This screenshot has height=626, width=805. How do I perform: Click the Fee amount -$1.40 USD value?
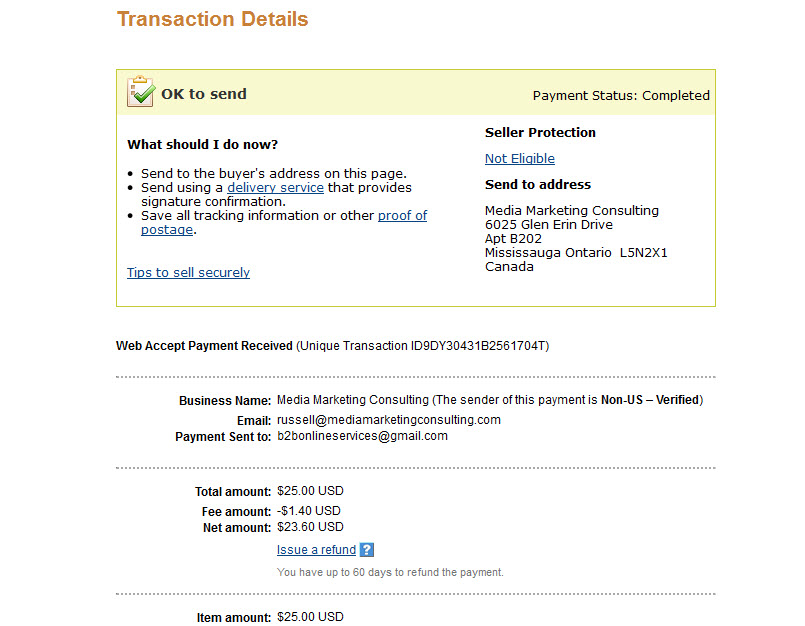309,511
